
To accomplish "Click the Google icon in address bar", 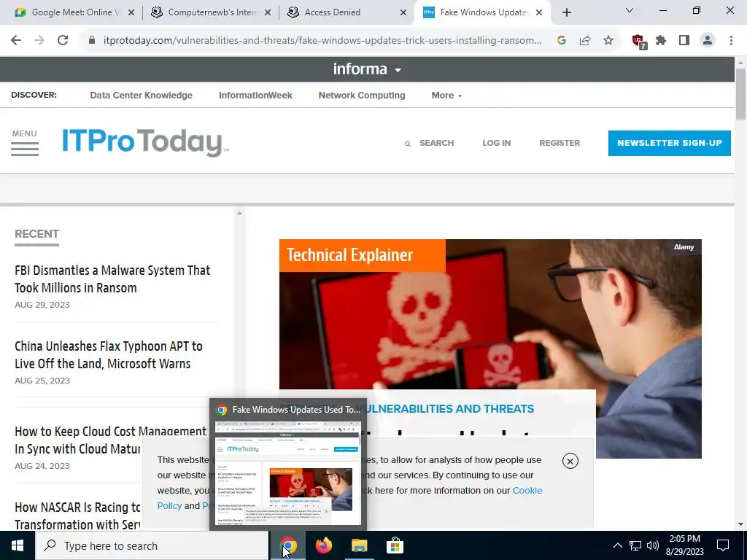I will click(562, 41).
